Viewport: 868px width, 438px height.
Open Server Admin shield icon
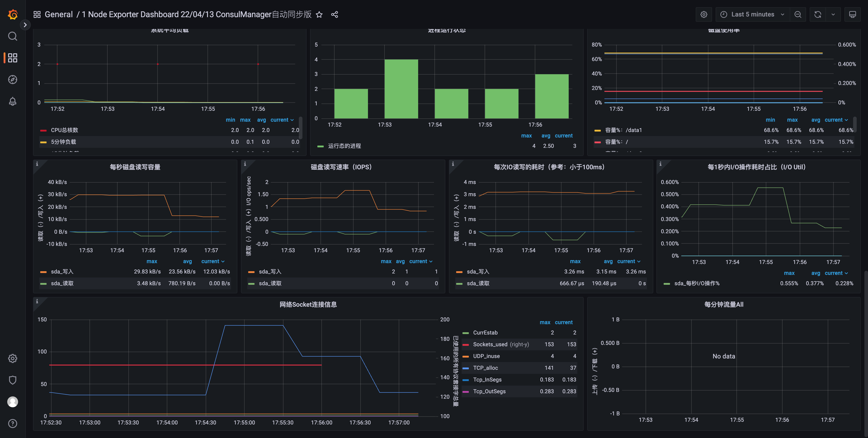click(x=12, y=380)
